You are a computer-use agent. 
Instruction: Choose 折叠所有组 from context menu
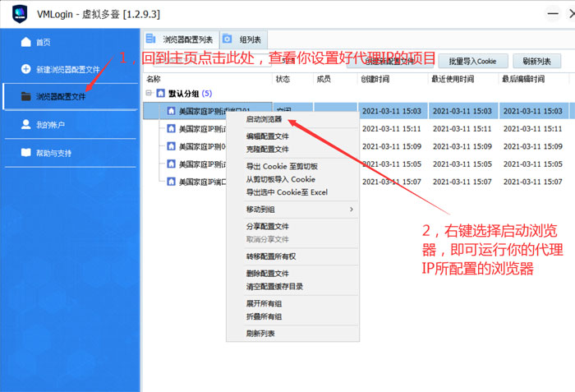264,316
